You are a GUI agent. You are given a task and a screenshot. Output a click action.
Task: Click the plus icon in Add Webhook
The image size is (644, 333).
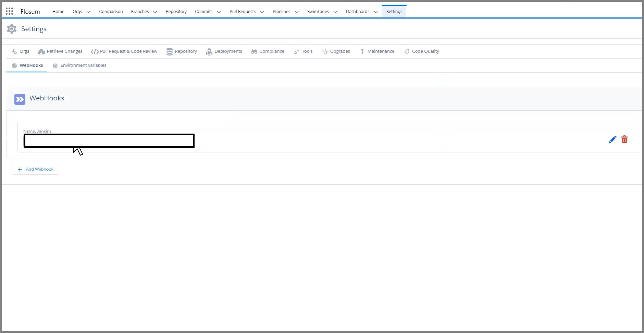coord(20,170)
